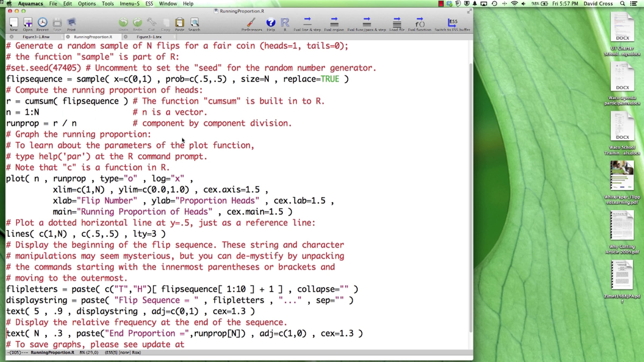
Task: Open the Notification Center list icon
Action: click(x=634, y=3)
